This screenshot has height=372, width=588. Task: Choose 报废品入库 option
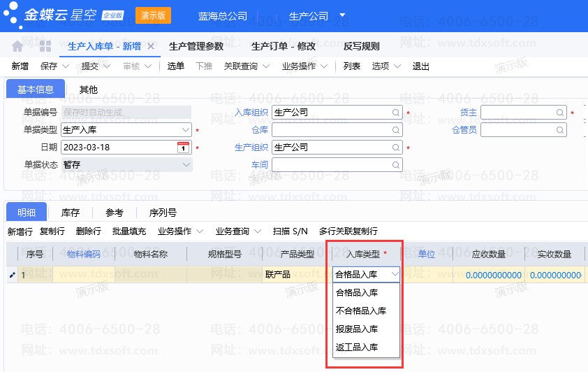point(357,329)
